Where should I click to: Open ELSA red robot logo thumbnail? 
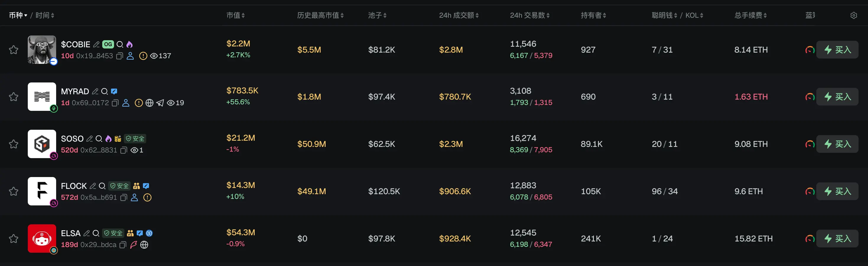click(42, 238)
